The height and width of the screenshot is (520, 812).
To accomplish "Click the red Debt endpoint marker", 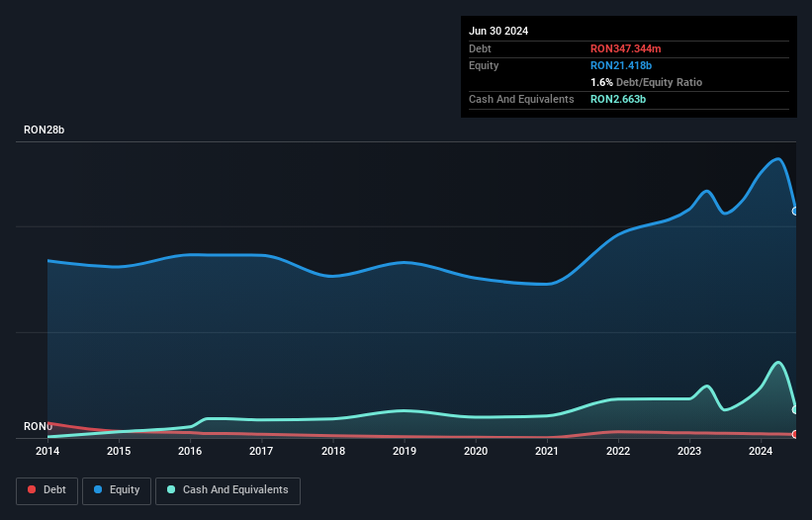I will point(795,434).
